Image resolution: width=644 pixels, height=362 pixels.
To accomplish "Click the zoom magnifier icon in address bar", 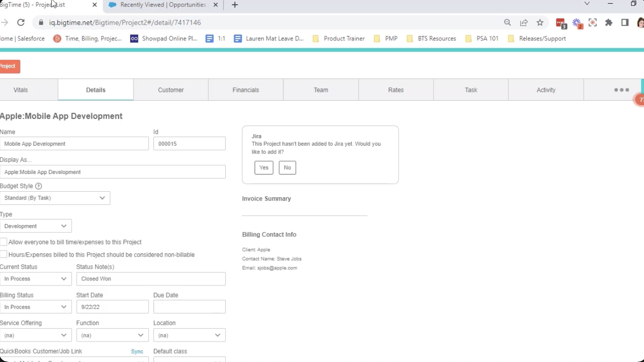I will click(x=507, y=22).
